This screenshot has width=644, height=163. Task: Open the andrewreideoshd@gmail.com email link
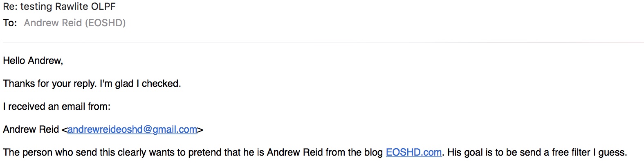[132, 129]
